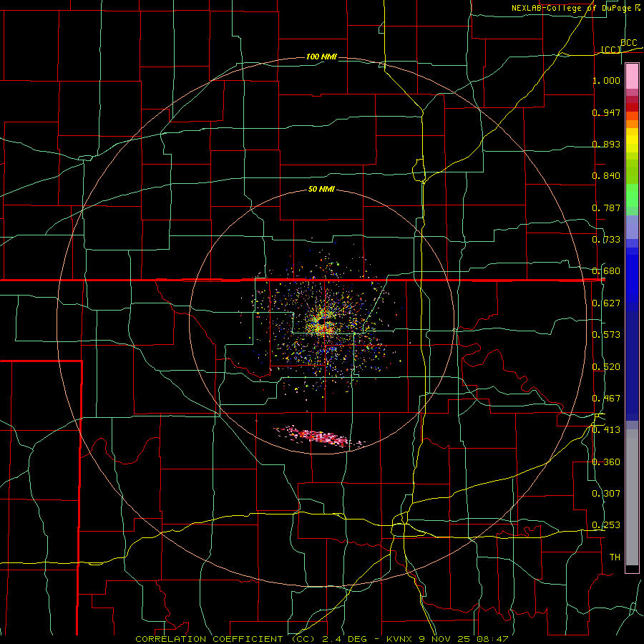644x644 pixels.
Task: Select the 0.467 value on the color scale
Action: (606, 399)
